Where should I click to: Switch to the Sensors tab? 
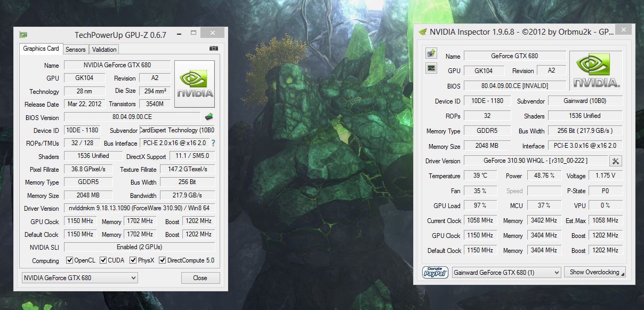pyautogui.click(x=75, y=50)
